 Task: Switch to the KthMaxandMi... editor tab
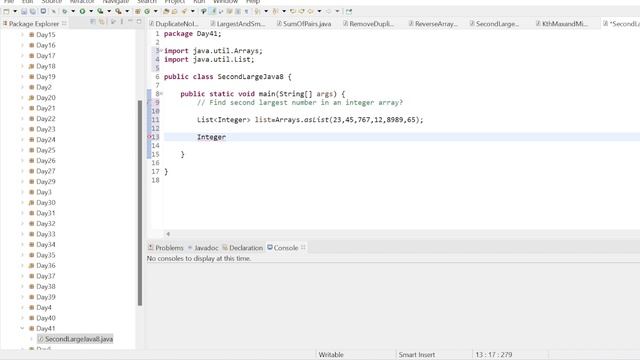[562, 24]
